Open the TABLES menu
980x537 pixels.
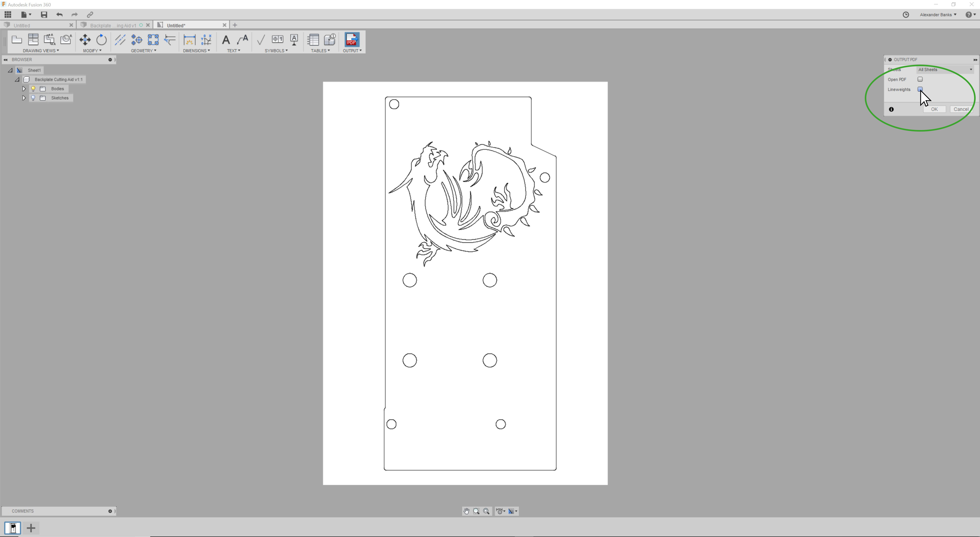click(x=320, y=51)
